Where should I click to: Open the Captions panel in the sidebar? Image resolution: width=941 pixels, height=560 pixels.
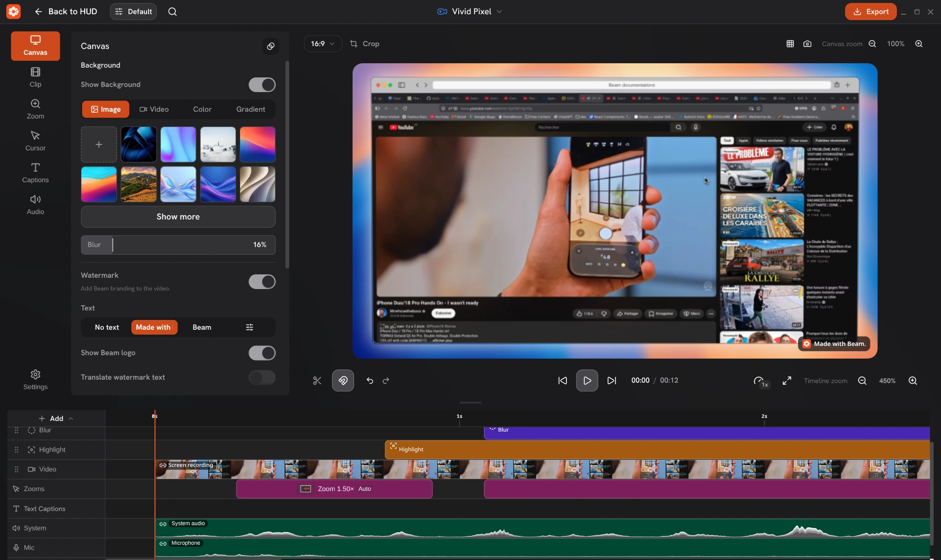pos(35,173)
